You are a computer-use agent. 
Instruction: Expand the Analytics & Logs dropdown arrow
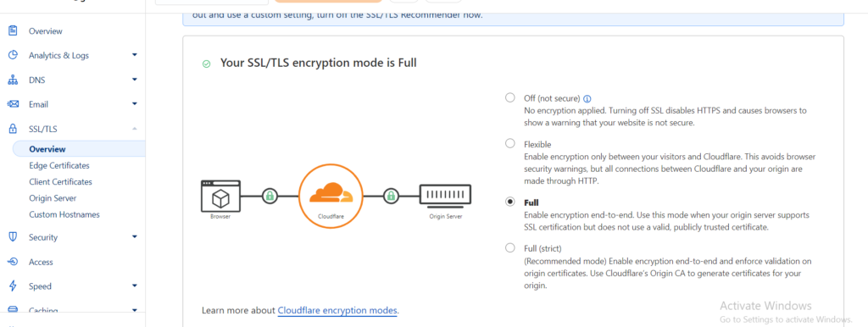pos(135,55)
